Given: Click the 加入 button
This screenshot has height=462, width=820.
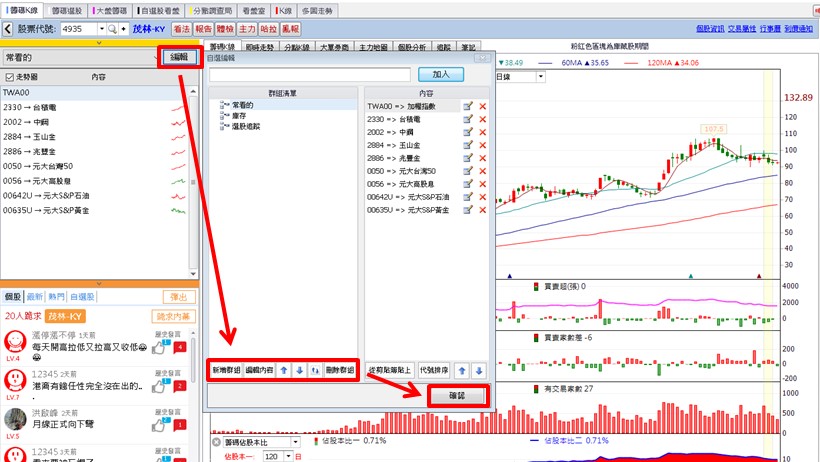Looking at the screenshot, I should tap(440, 75).
